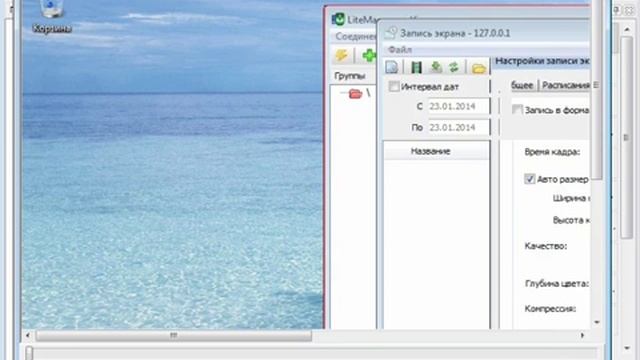The image size is (640, 360).
Task: Open the Recycle Bin desktop icon
Action: coord(51,16)
